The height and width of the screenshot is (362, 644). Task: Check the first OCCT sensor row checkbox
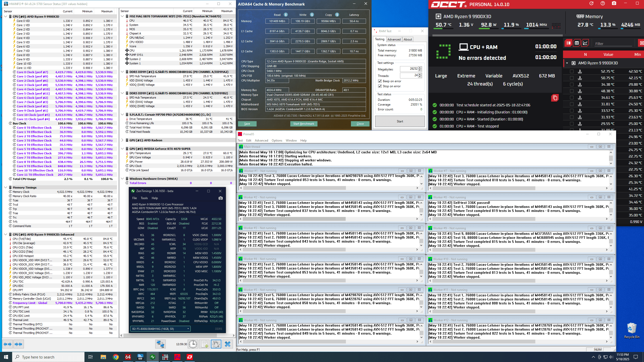572,71
